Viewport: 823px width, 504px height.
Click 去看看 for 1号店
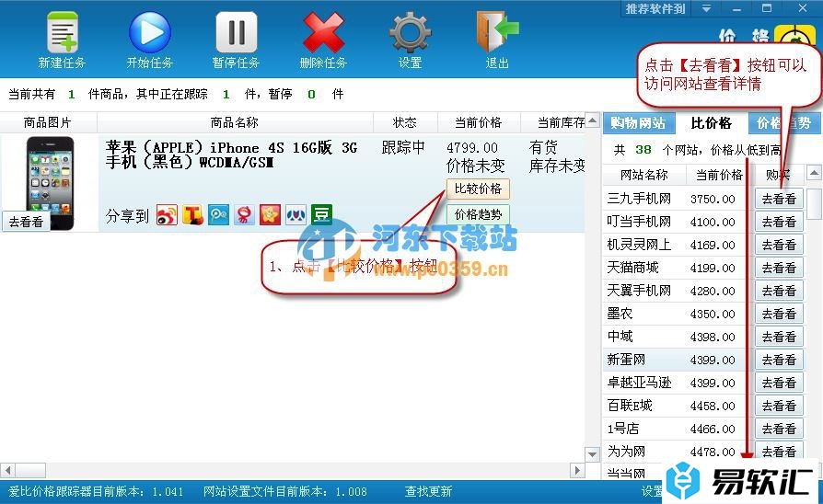click(x=779, y=429)
